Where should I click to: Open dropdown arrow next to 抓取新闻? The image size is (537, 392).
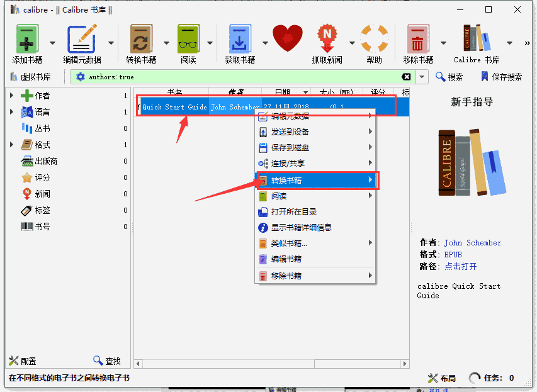[x=352, y=43]
